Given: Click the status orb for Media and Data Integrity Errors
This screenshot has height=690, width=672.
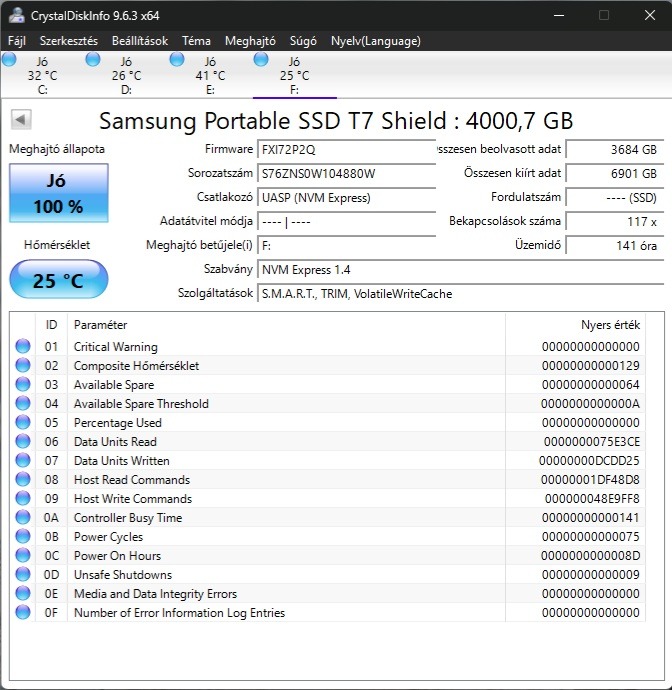Looking at the screenshot, I should [x=23, y=593].
